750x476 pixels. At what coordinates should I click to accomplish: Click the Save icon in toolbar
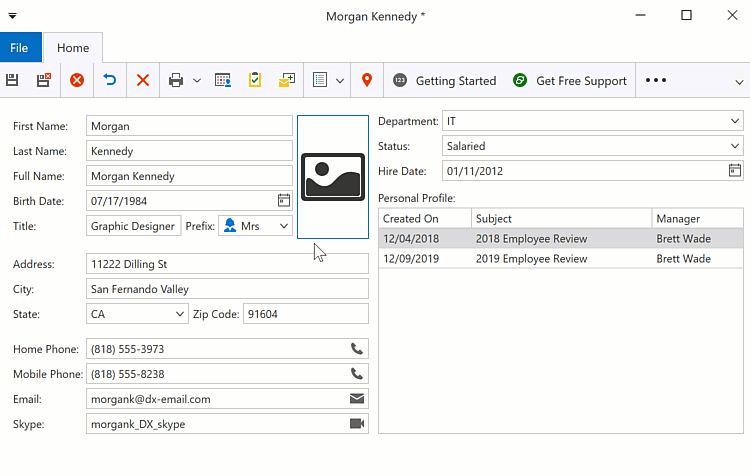pyautogui.click(x=12, y=80)
